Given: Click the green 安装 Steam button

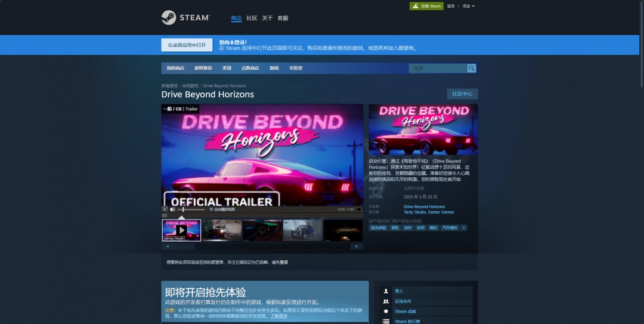Looking at the screenshot, I should click(426, 6).
